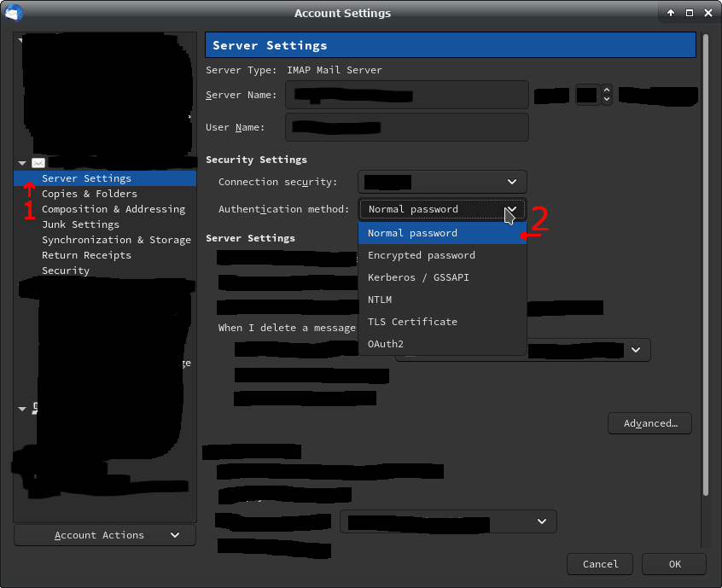The height and width of the screenshot is (588, 722).
Task: Select Kerberos / GSSAPI authentication option
Action: (418, 277)
